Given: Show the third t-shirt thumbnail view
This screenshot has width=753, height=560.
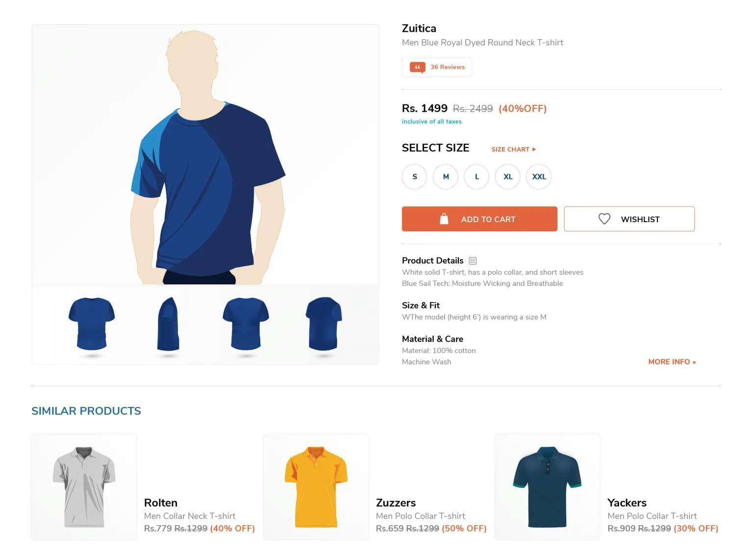Looking at the screenshot, I should [x=246, y=325].
